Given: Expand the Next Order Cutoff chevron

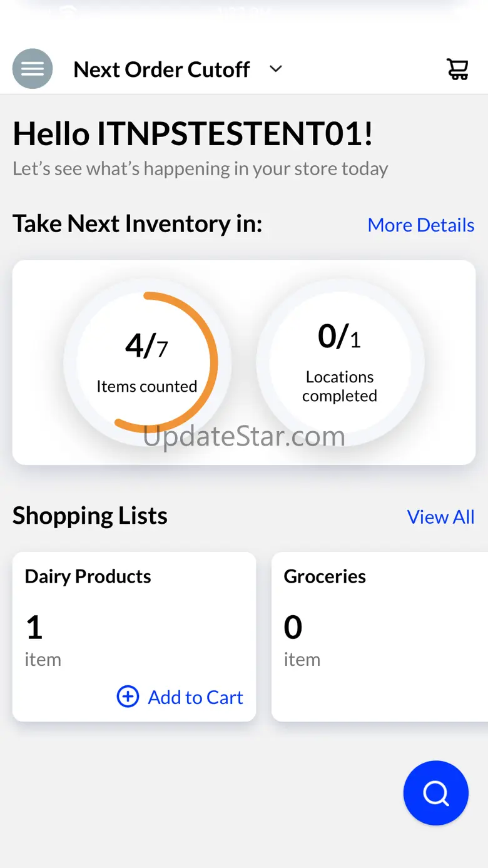Looking at the screenshot, I should pos(276,69).
